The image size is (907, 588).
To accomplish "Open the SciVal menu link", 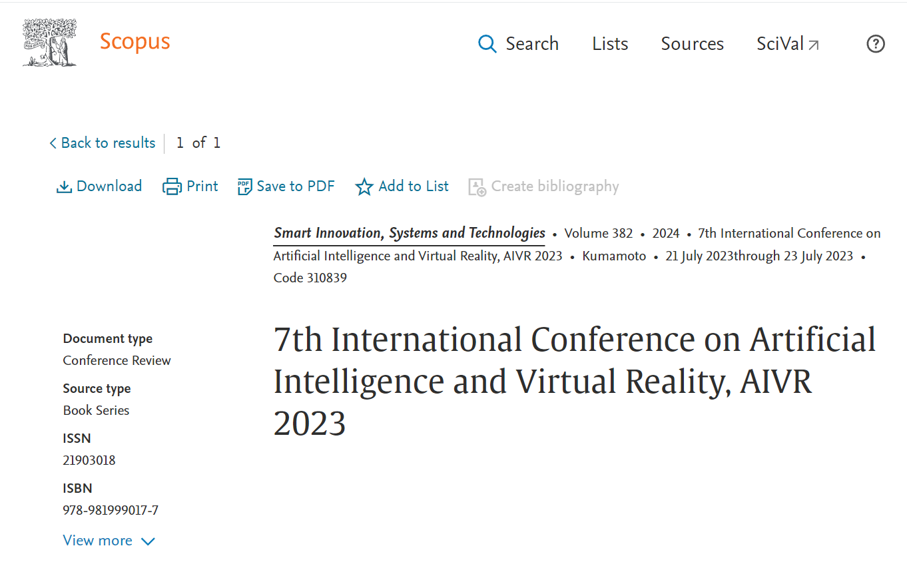I will (x=780, y=44).
